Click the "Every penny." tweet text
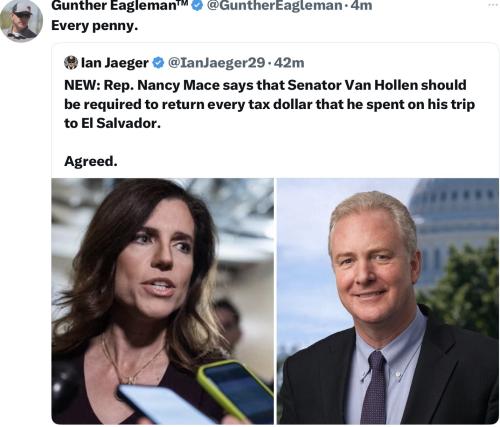500x427 pixels. coord(94,26)
